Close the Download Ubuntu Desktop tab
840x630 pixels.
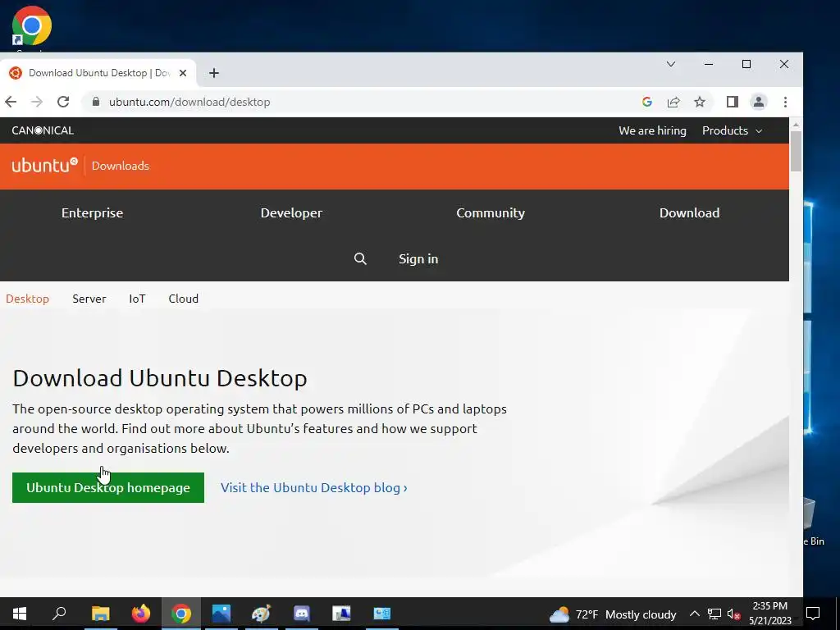183,73
